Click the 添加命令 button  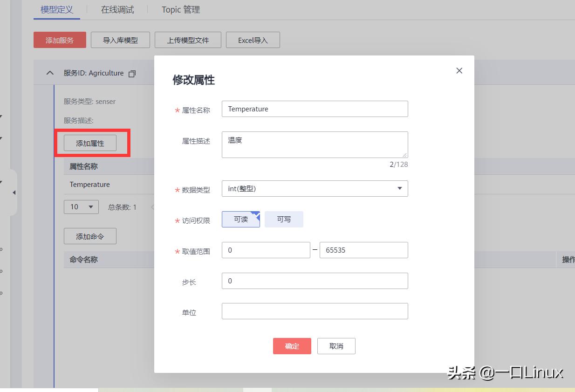click(x=90, y=236)
